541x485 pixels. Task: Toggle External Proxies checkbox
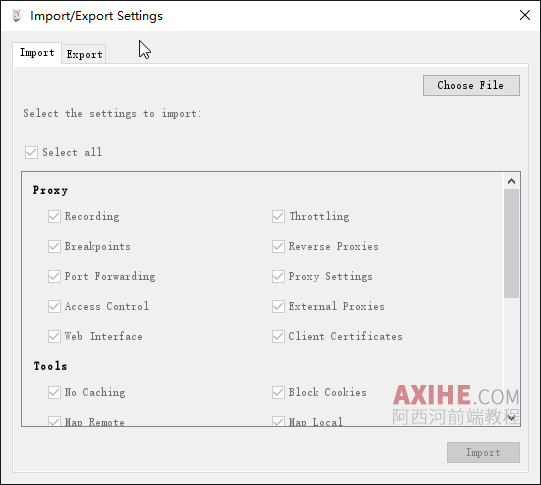(278, 306)
